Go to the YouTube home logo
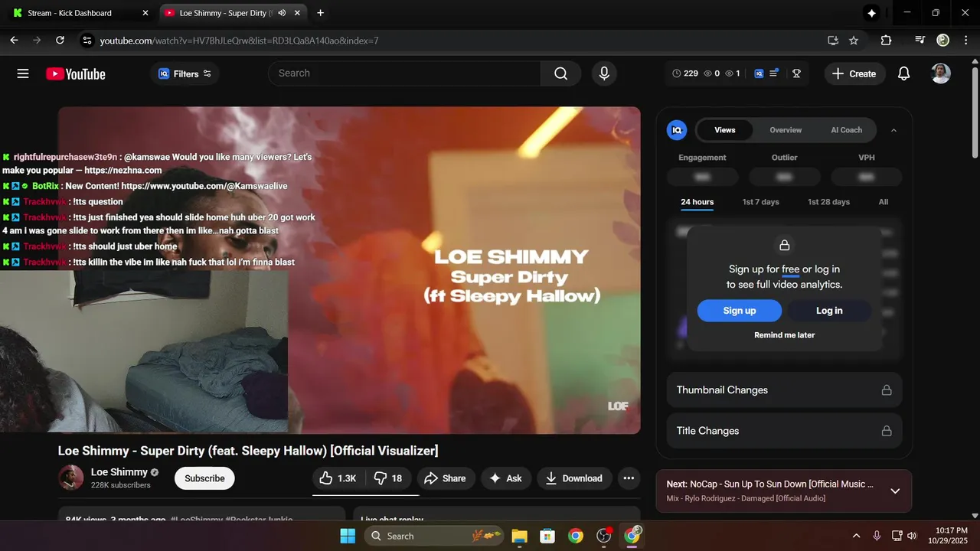 pos(75,73)
